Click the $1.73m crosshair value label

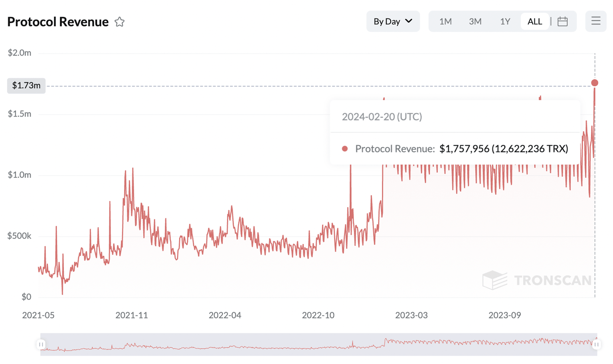pos(26,86)
